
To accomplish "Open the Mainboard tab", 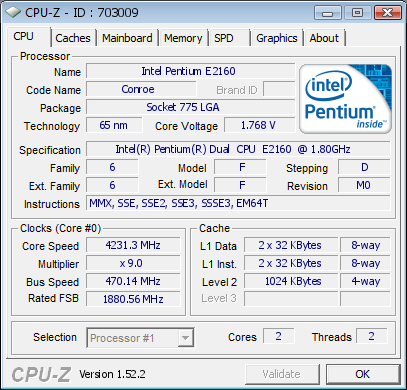I will pos(127,38).
